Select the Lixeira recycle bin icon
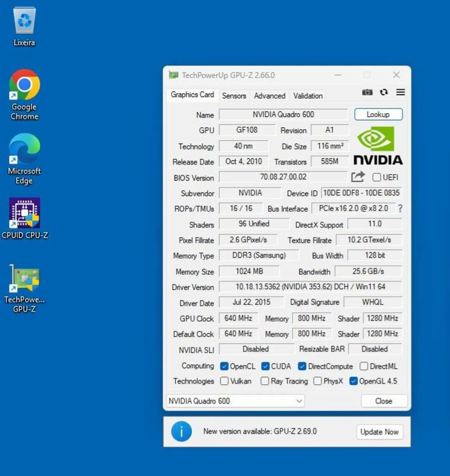This screenshot has width=450, height=476. click(x=24, y=26)
